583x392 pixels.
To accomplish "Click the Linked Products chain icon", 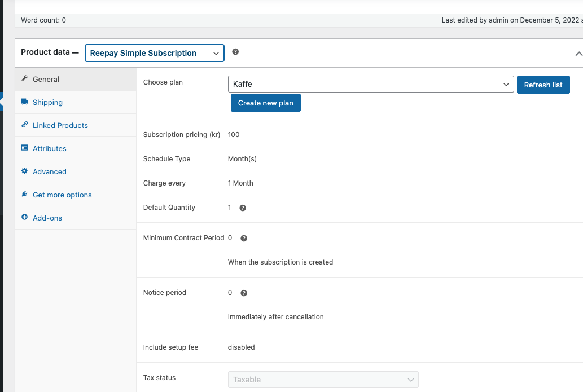I will [25, 125].
